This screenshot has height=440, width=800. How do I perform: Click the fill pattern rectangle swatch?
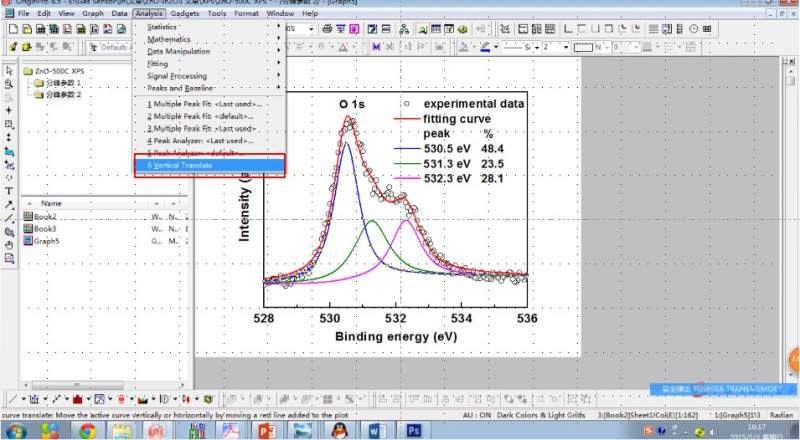[583, 47]
